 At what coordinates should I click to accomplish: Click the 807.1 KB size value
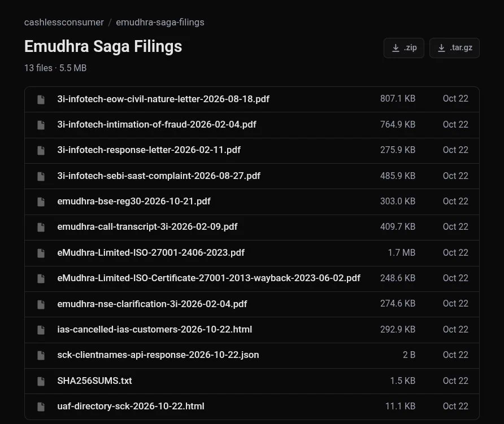tap(398, 99)
